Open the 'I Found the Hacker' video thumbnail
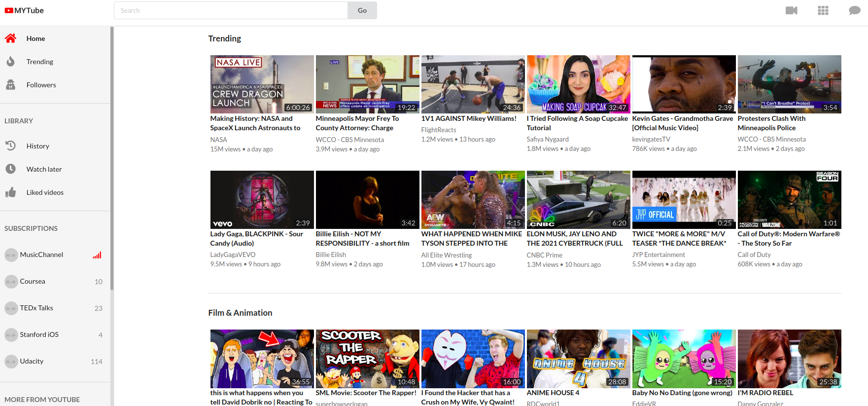The width and height of the screenshot is (868, 406). pos(473,359)
